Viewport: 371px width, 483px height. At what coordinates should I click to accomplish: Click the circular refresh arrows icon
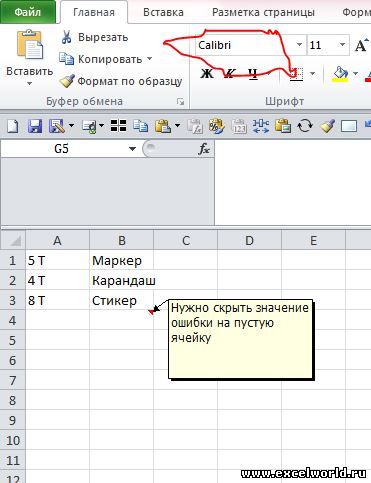click(x=305, y=126)
